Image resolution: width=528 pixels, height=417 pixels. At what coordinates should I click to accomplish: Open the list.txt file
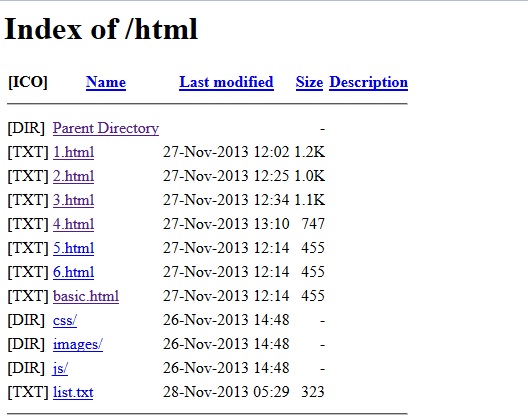(73, 392)
